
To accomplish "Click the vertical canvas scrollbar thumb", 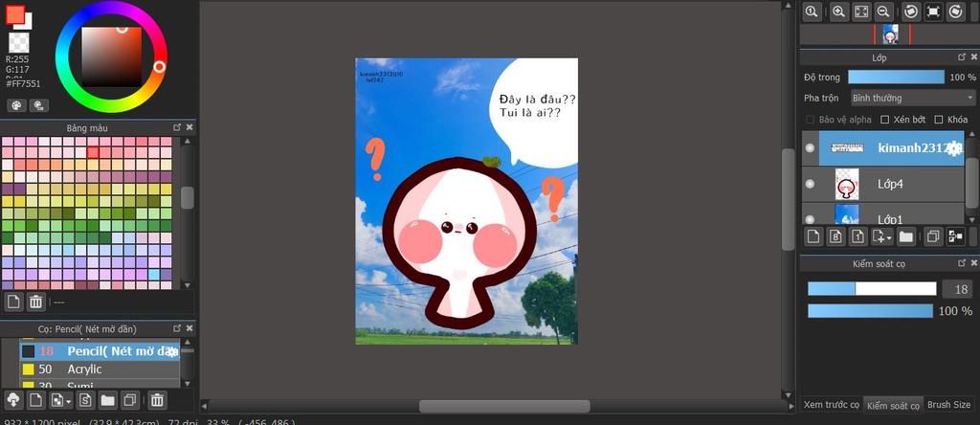I will tap(789, 200).
